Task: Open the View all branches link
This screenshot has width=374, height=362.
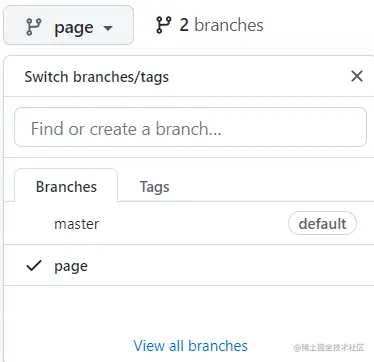Action: pos(191,346)
